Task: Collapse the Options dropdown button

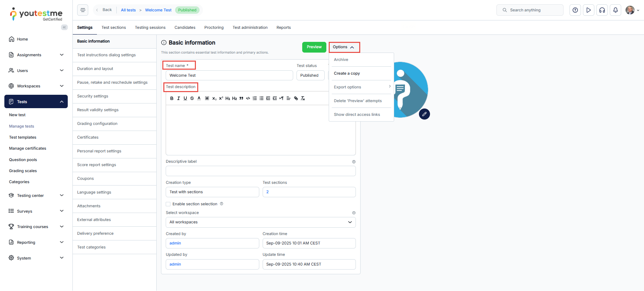Action: pos(344,47)
